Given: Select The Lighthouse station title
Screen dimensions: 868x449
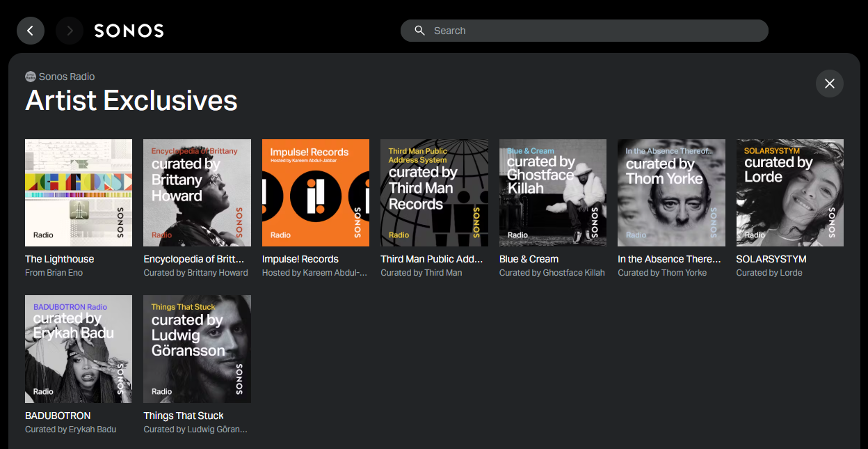Looking at the screenshot, I should [60, 259].
